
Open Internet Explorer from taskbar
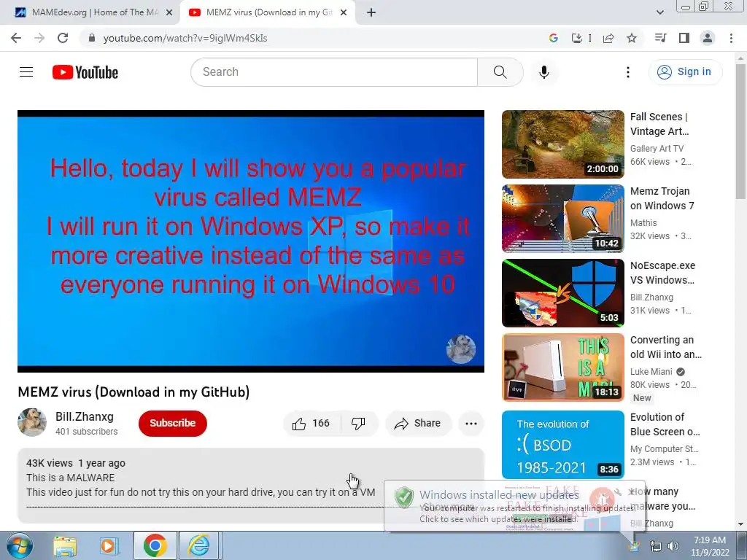(199, 545)
